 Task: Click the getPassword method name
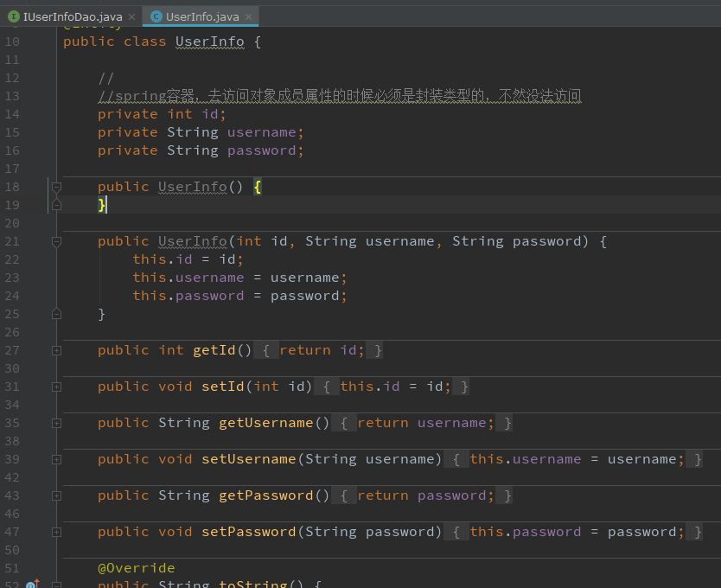(x=265, y=496)
